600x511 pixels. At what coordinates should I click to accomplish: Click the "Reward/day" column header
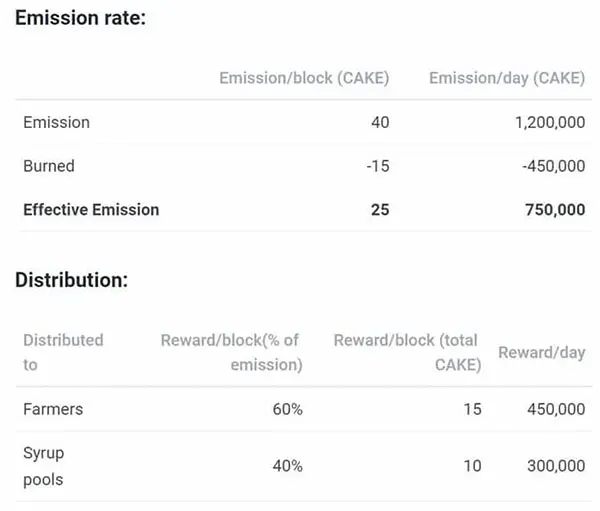point(541,352)
